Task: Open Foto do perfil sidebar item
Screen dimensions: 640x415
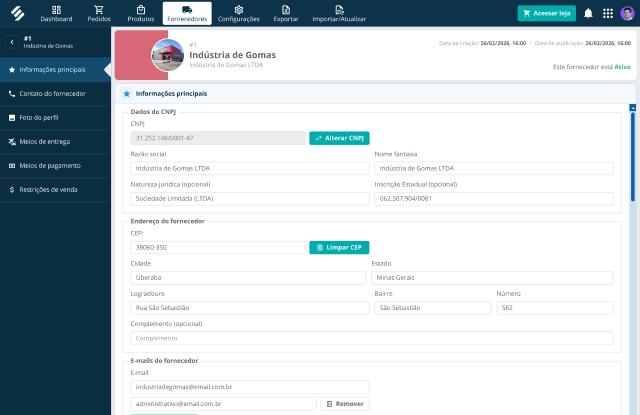Action: pyautogui.click(x=55, y=118)
